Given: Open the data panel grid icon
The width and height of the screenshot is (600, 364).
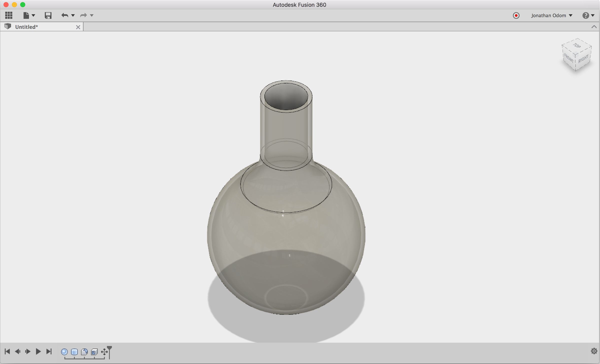Looking at the screenshot, I should [x=9, y=15].
